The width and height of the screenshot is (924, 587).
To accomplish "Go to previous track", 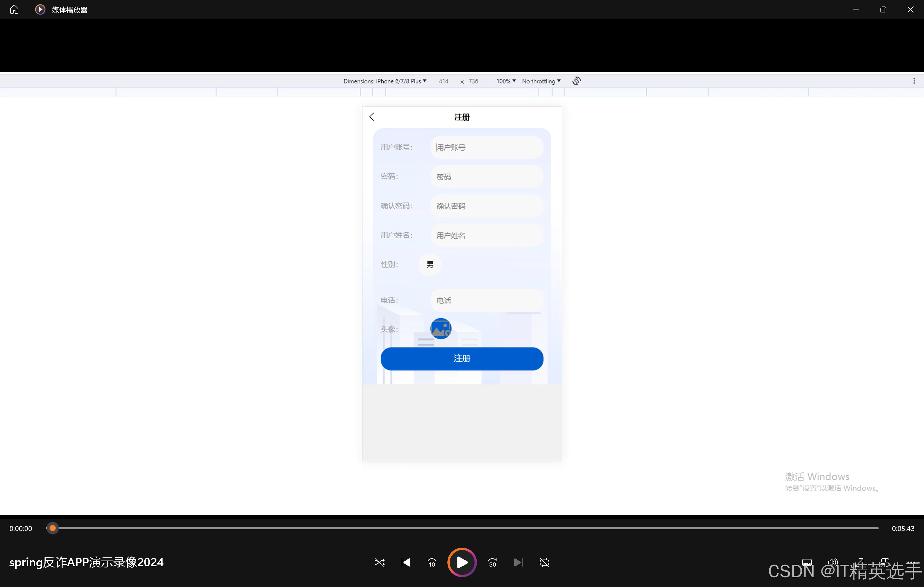I will click(406, 562).
